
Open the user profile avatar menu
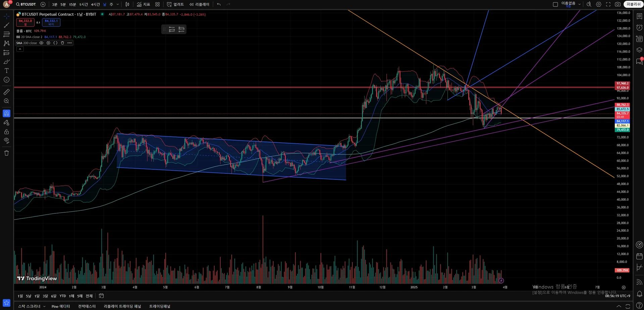tap(6, 4)
